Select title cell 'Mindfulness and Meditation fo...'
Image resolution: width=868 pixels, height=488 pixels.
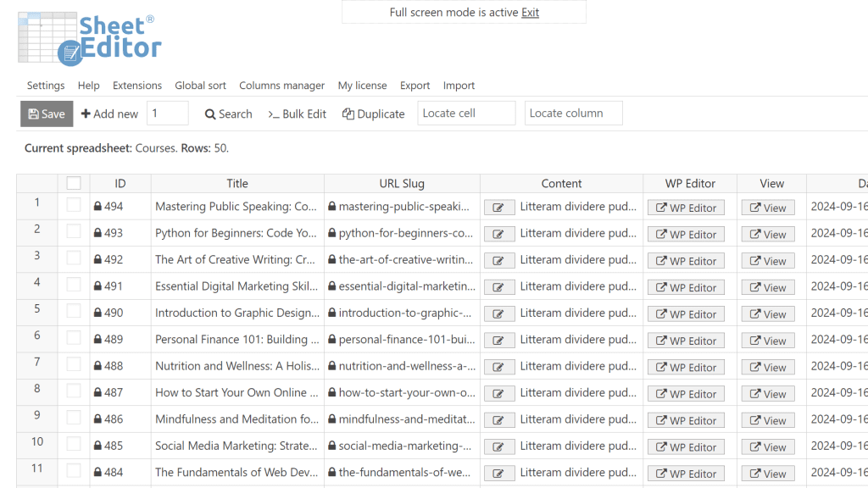click(237, 419)
